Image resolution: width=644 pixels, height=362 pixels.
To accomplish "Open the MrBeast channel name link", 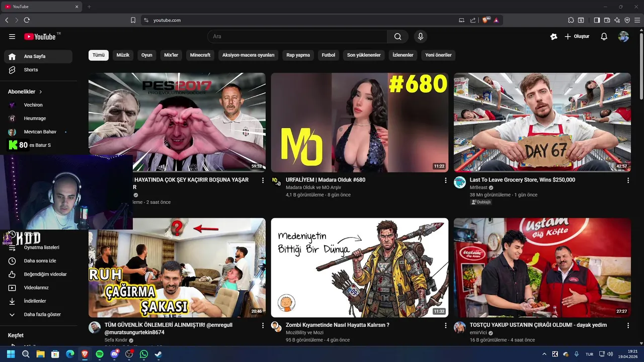I will tap(478, 188).
